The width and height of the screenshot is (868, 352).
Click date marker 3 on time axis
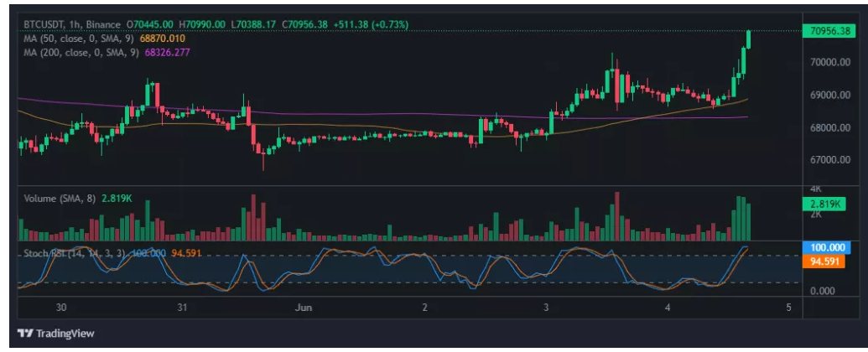tap(546, 308)
